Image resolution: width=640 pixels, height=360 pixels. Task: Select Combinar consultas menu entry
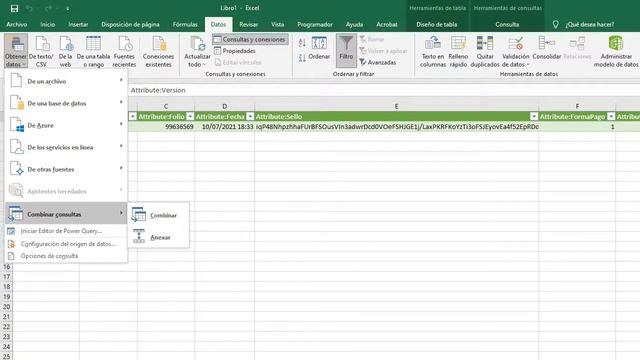pyautogui.click(x=66, y=214)
